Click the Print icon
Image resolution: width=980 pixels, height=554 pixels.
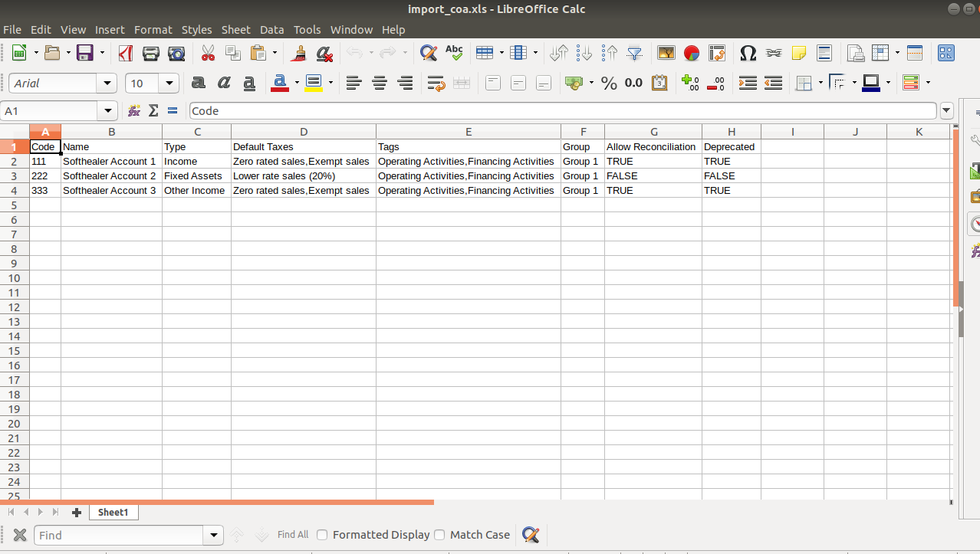click(151, 53)
